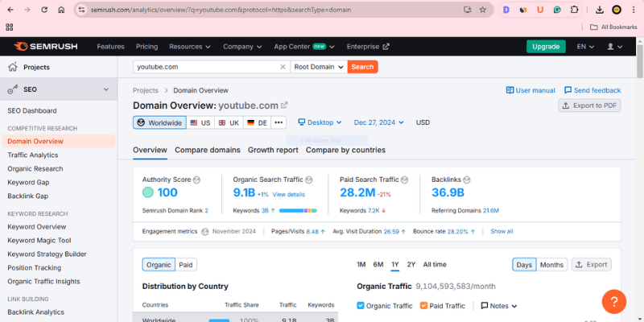
Task: Select DE country database
Action: pyautogui.click(x=257, y=122)
